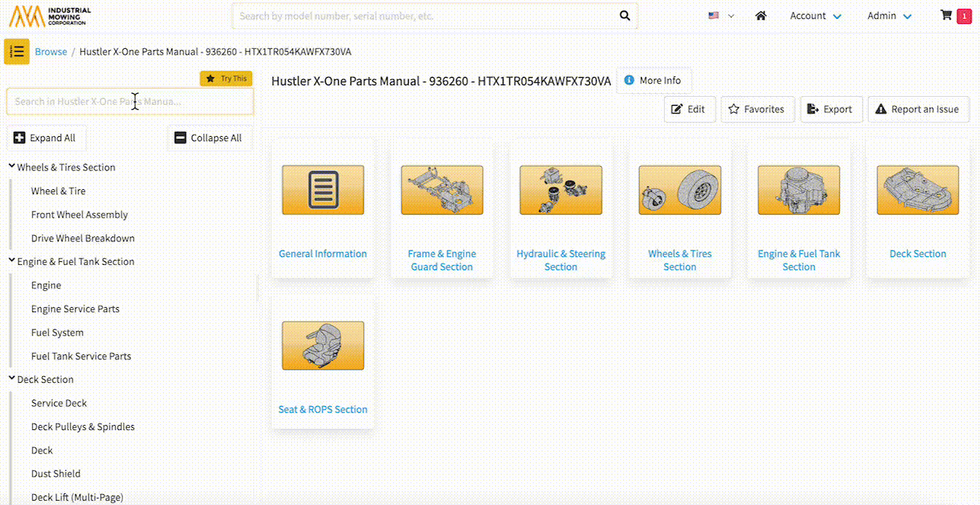Click the Industrial Mowing Corporation logo
The width and height of the screenshot is (980, 505).
pyautogui.click(x=50, y=15)
